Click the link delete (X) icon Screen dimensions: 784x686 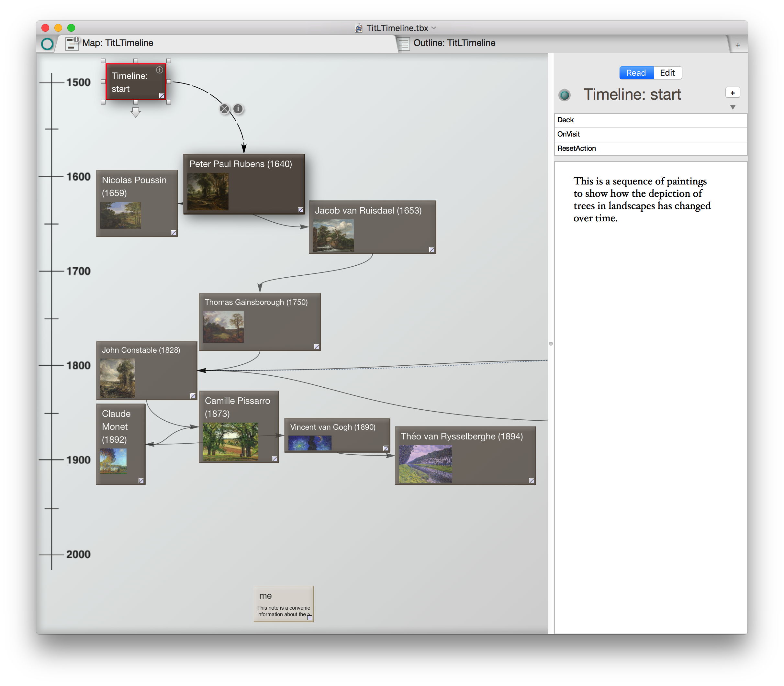tap(224, 109)
